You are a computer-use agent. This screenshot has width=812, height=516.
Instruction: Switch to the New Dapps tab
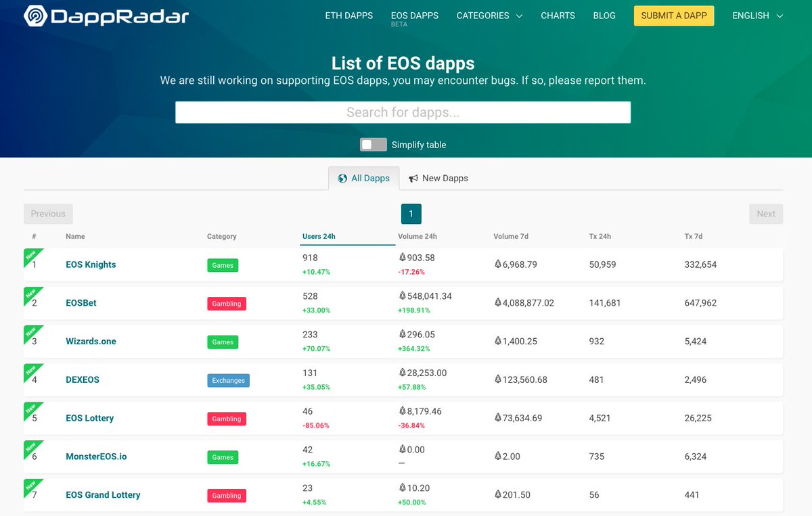click(x=444, y=178)
